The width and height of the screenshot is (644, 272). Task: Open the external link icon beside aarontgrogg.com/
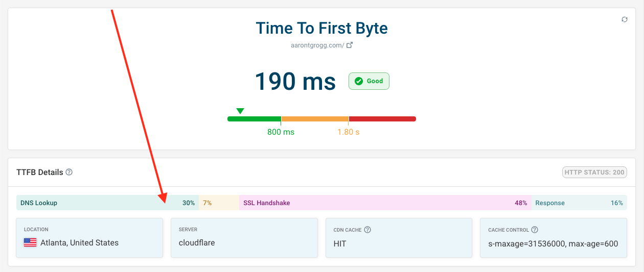point(350,45)
